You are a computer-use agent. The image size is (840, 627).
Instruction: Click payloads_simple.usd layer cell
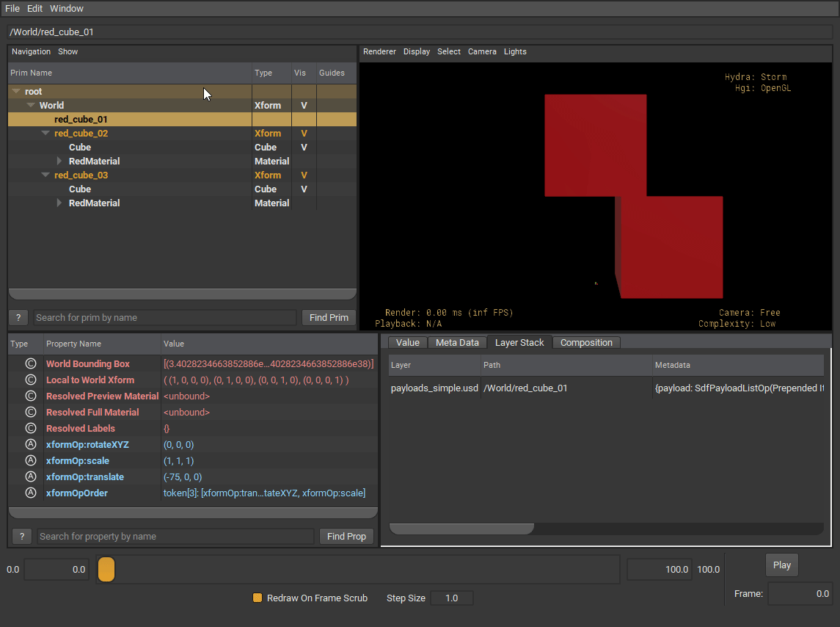click(x=434, y=388)
